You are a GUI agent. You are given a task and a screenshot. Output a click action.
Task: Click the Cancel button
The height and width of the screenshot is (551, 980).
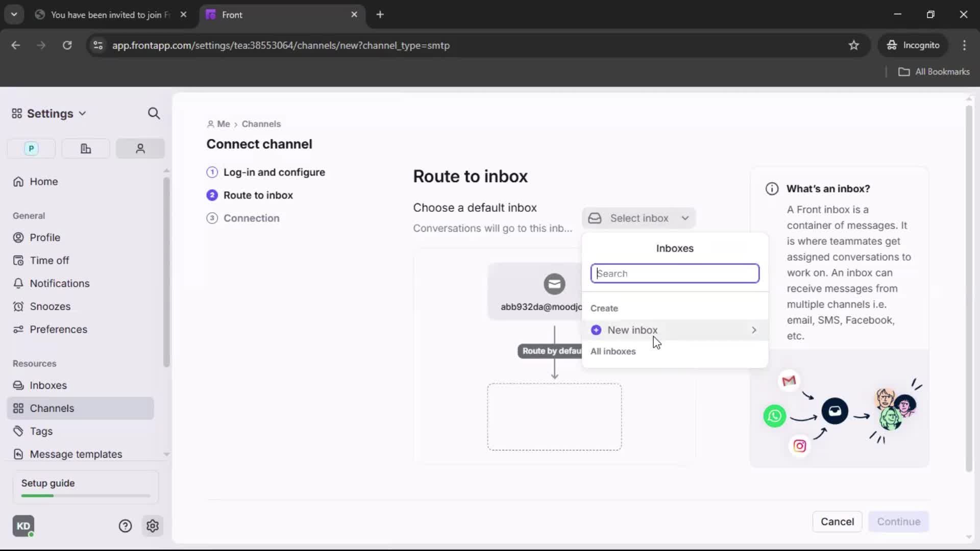837,521
